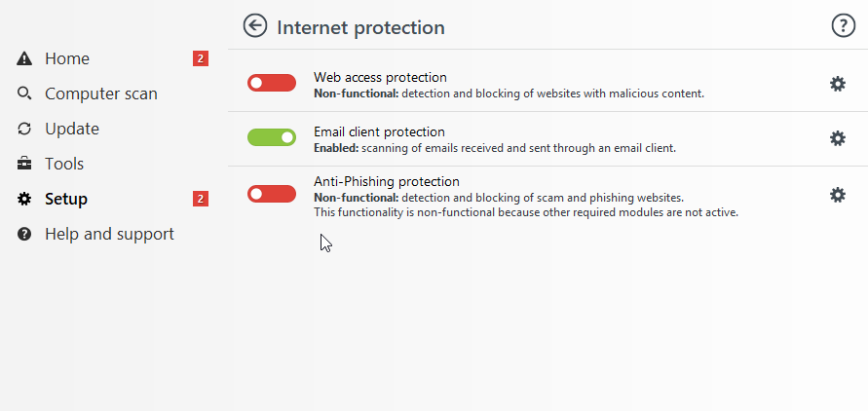
Task: Click the Home warning triangle icon
Action: point(24,58)
